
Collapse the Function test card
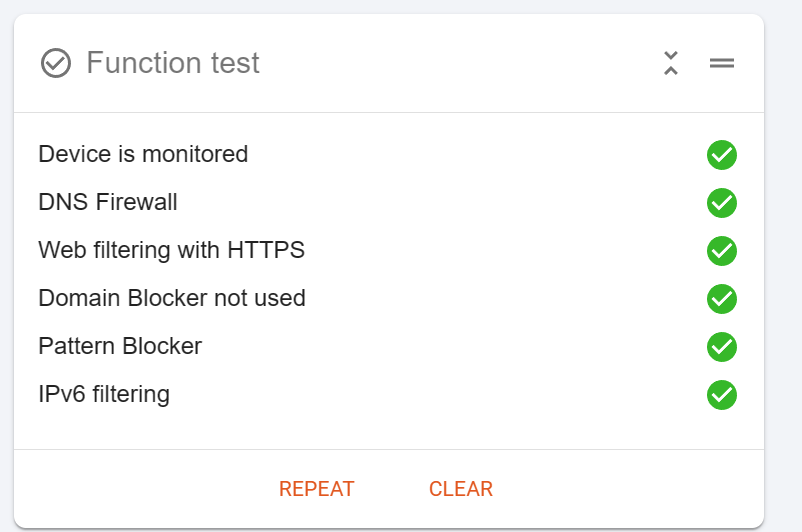671,63
